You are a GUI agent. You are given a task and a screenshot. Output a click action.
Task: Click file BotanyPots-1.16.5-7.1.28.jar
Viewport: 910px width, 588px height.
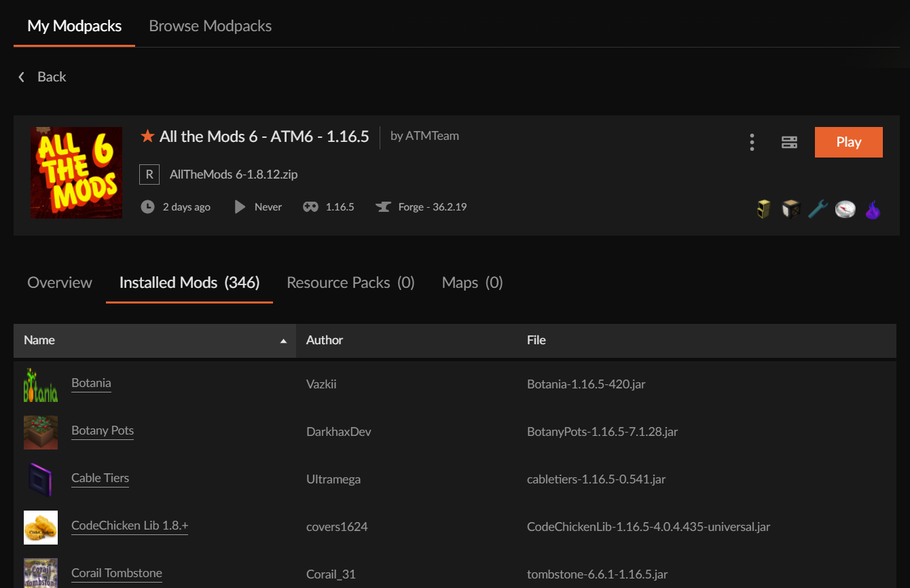[602, 432]
